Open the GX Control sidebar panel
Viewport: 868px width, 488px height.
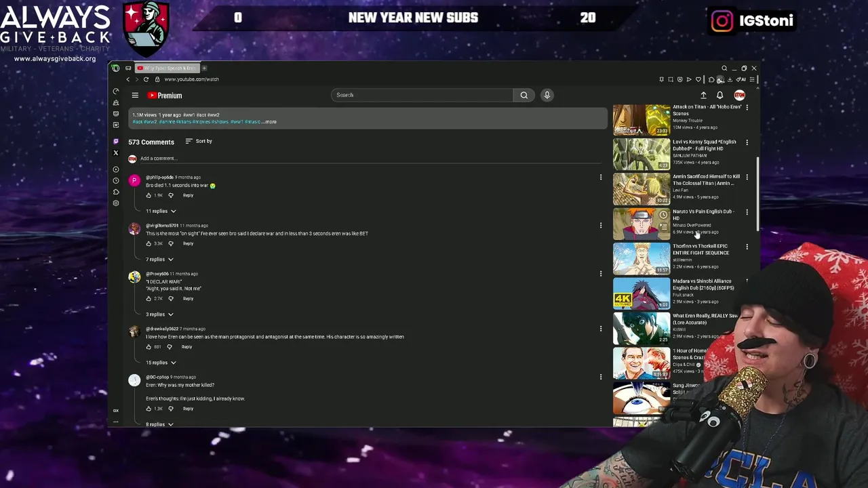[116, 91]
